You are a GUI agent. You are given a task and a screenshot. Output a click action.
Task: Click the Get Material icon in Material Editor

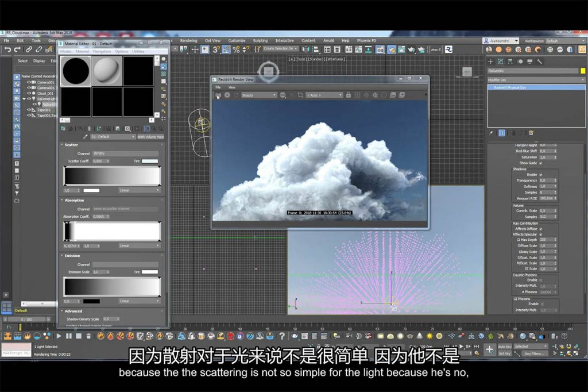pos(63,129)
